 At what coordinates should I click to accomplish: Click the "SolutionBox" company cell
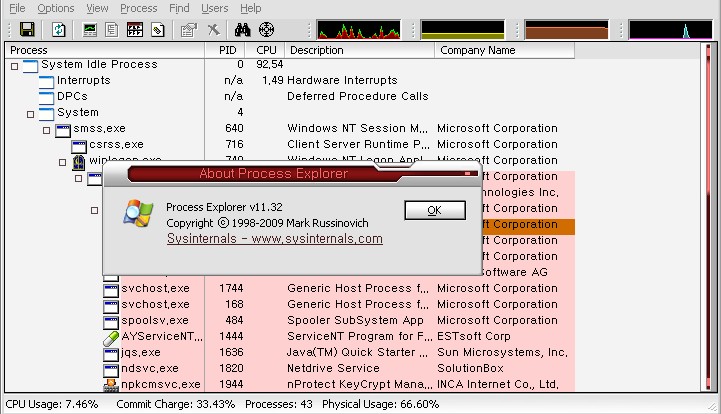point(470,368)
